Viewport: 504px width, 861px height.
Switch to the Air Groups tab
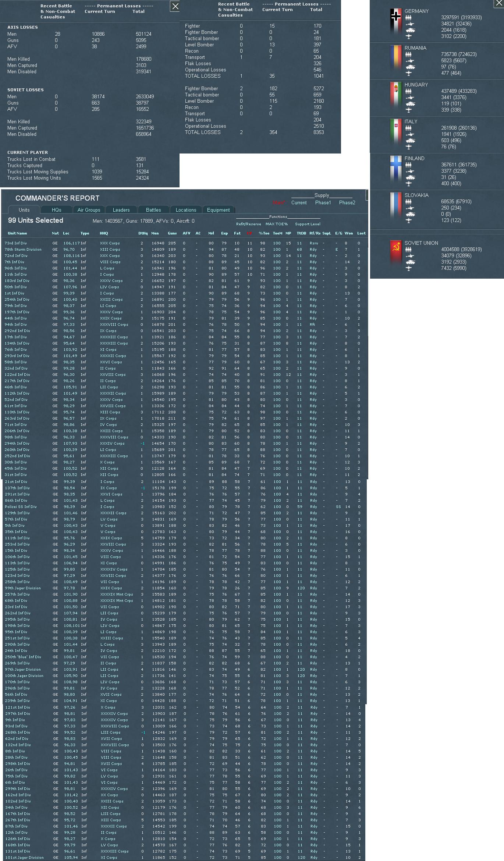tap(89, 210)
